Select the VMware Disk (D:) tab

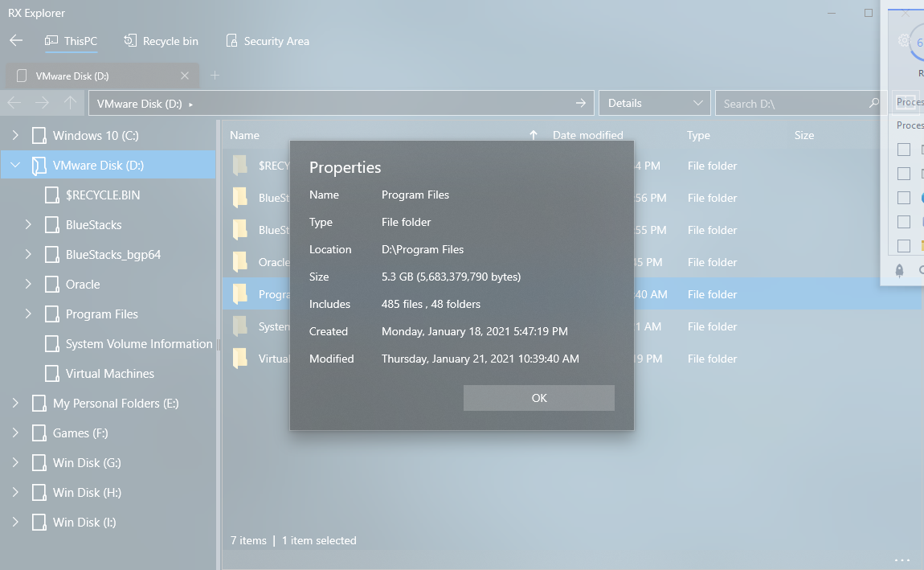pyautogui.click(x=102, y=76)
